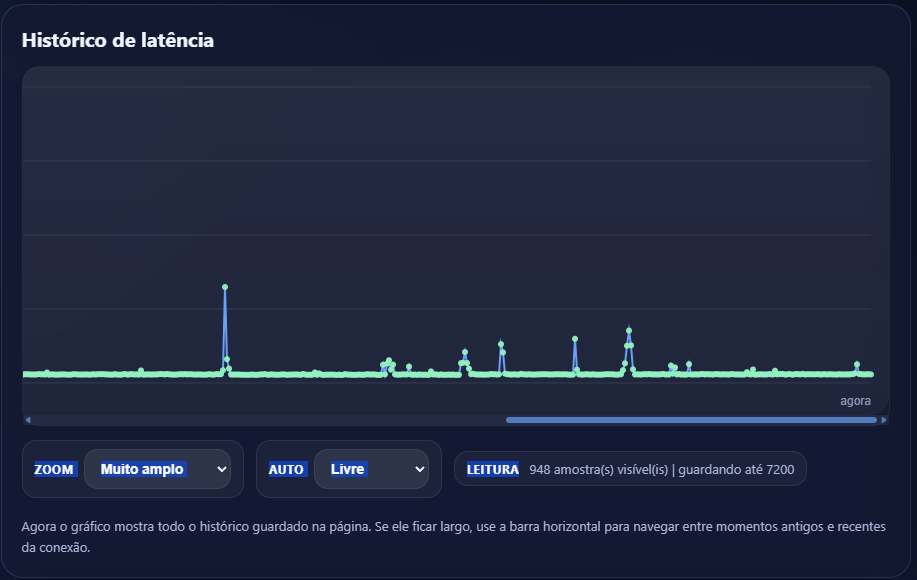Click the ZOOM label
The width and height of the screenshot is (917, 580).
[x=54, y=469]
